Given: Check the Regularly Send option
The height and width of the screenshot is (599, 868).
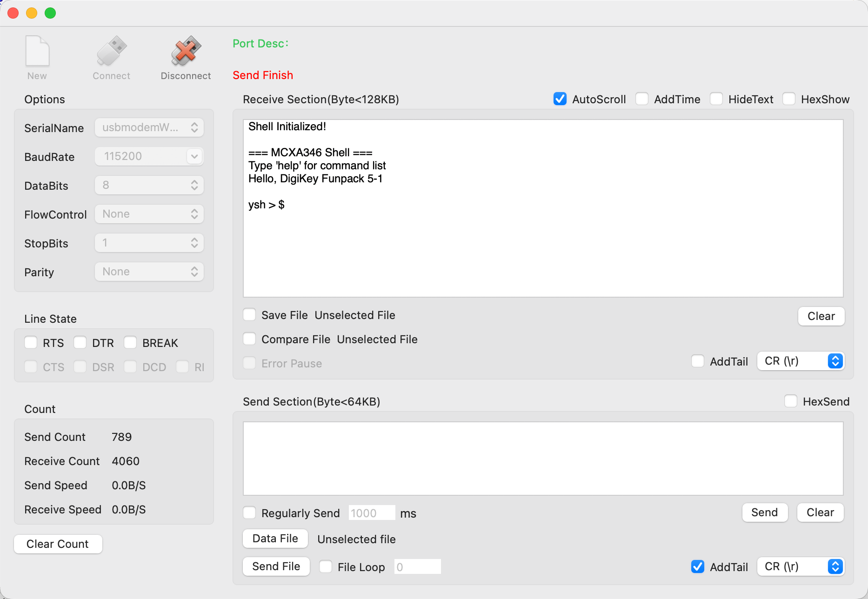Looking at the screenshot, I should click(250, 513).
